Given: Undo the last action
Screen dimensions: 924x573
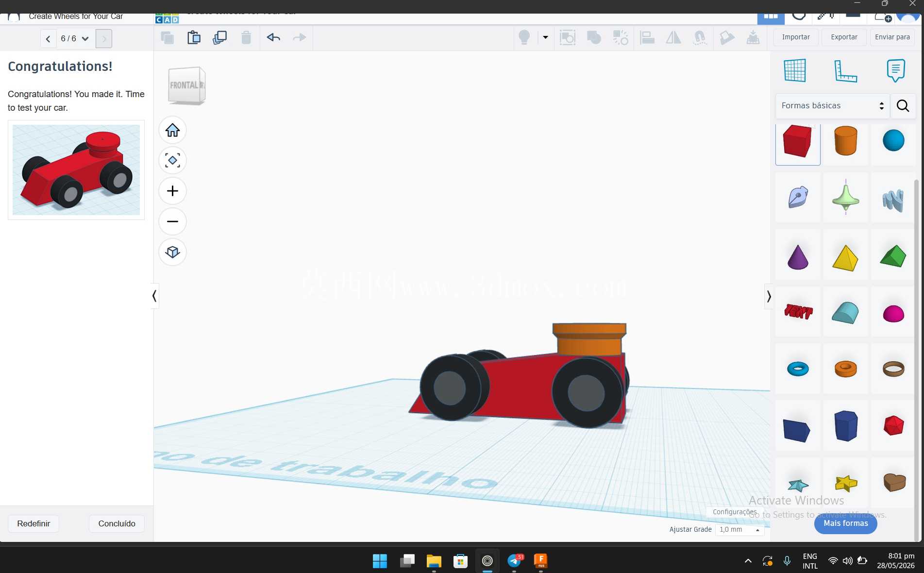Looking at the screenshot, I should [273, 37].
